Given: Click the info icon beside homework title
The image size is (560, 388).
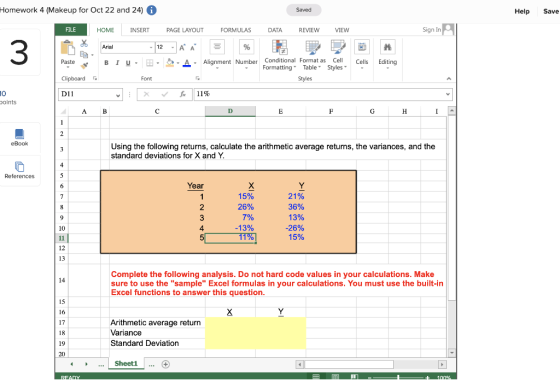Looking at the screenshot, I should point(151,10).
